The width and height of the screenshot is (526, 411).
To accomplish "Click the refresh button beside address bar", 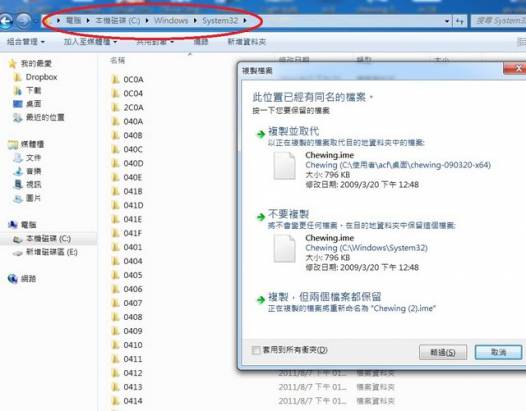I will coord(460,21).
